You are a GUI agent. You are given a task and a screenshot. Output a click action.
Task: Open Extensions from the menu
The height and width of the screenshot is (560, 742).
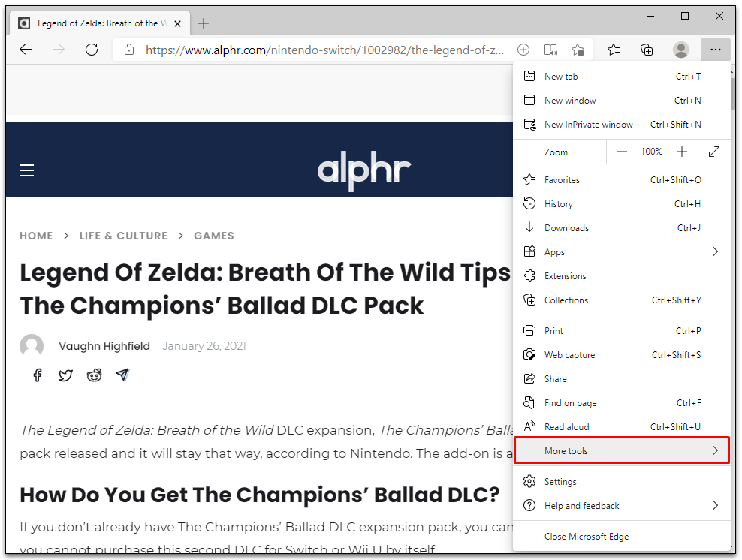[x=622, y=275]
